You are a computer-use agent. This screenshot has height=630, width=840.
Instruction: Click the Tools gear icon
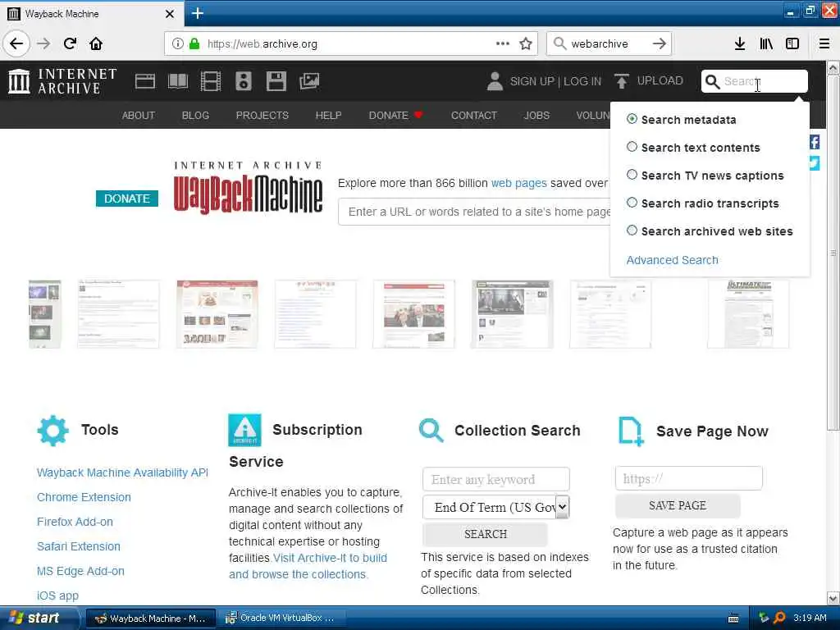click(x=52, y=430)
